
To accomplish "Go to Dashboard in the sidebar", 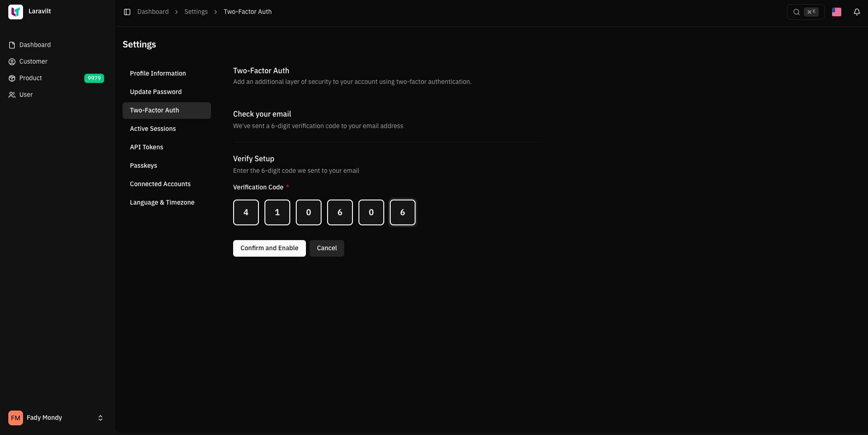I will 35,45.
